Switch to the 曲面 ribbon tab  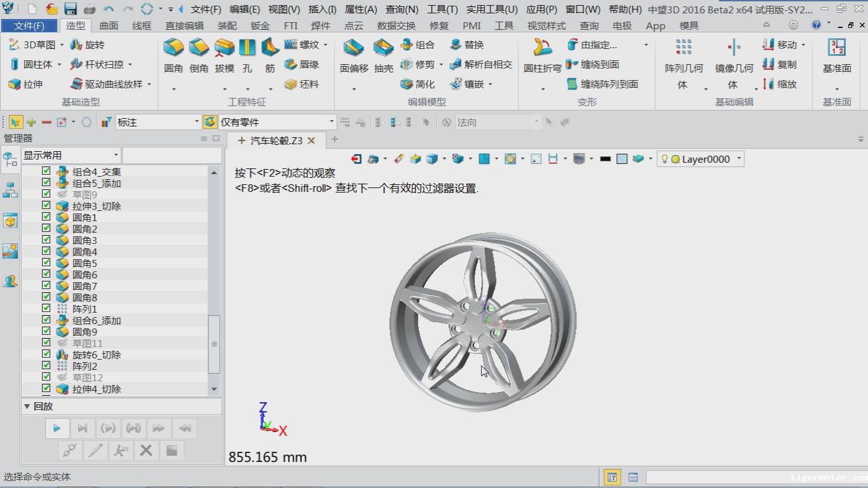pos(109,26)
